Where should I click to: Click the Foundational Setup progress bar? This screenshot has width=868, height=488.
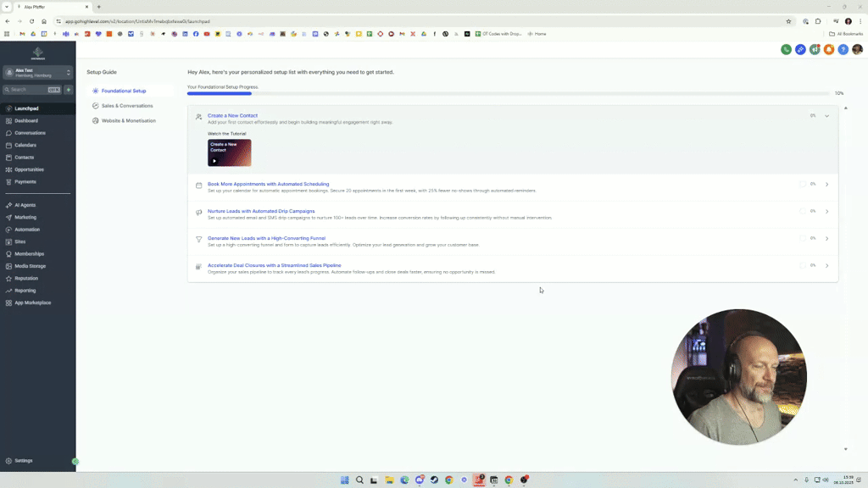(509, 93)
